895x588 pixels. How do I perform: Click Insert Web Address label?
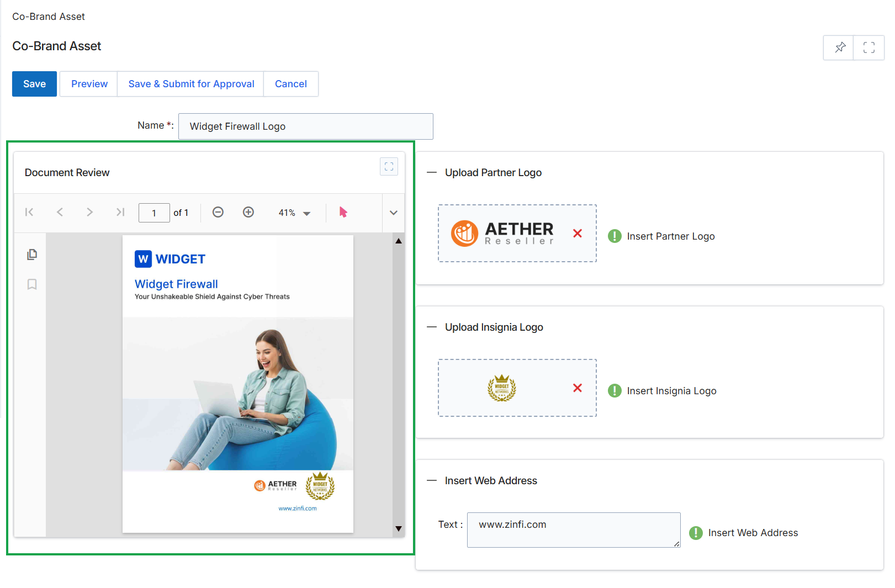(x=753, y=533)
